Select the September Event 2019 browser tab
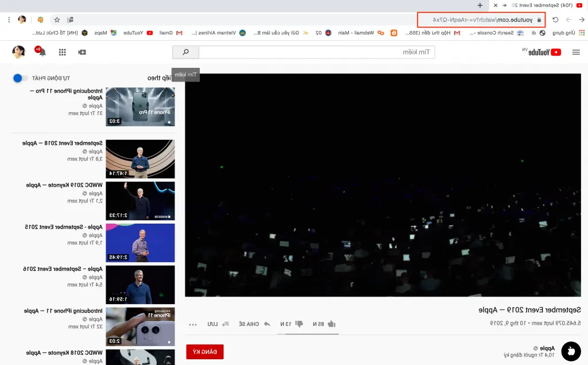This screenshot has width=588, height=365. point(537,5)
